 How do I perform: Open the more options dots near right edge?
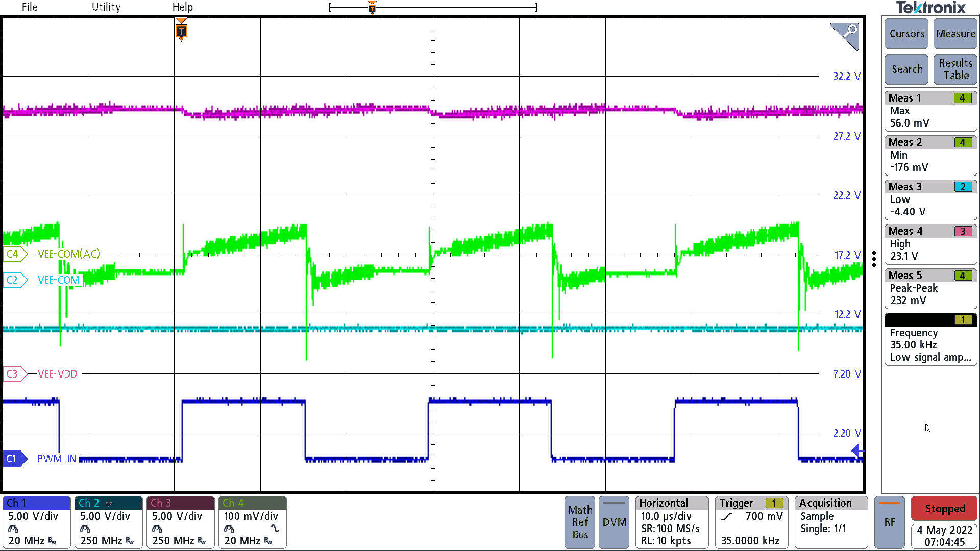click(874, 259)
